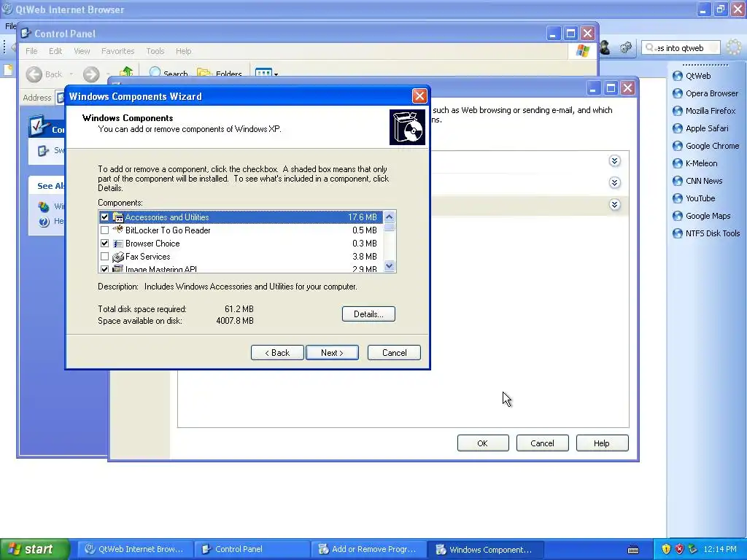The height and width of the screenshot is (560, 747).
Task: Click the wizard CD box header image
Action: 407,127
